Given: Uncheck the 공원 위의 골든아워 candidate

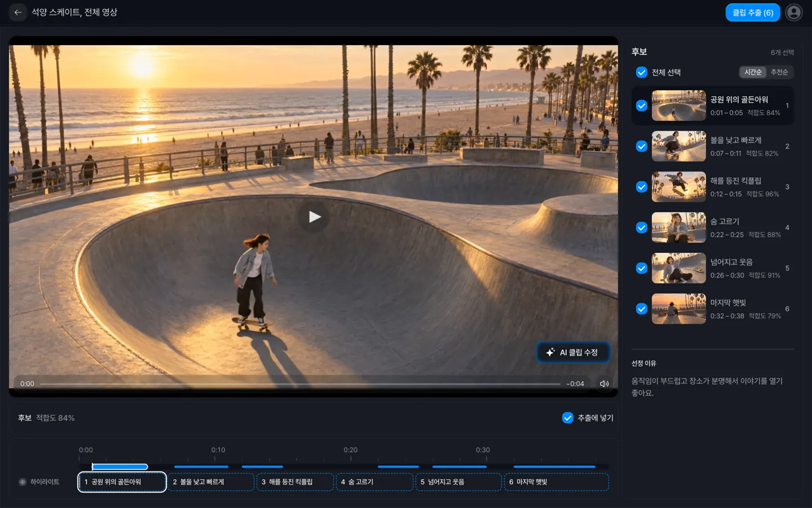Looking at the screenshot, I should [x=642, y=106].
